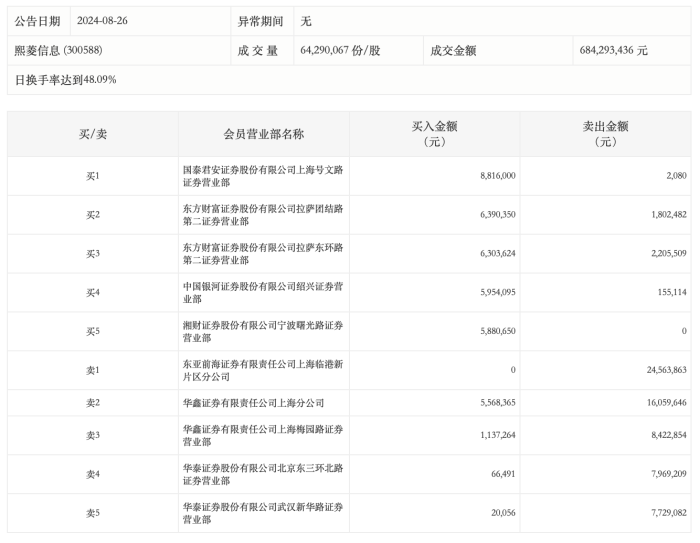Select sell amount 8,422,854
700x543 pixels.
click(x=669, y=435)
